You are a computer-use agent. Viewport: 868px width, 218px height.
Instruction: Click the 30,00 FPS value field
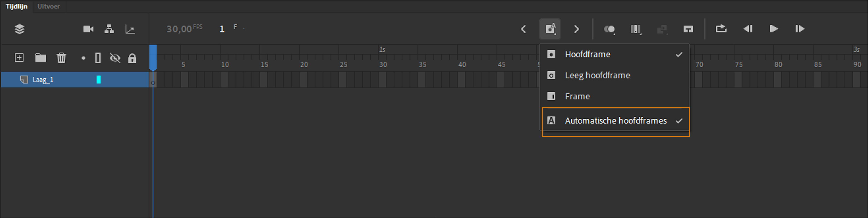coord(179,29)
